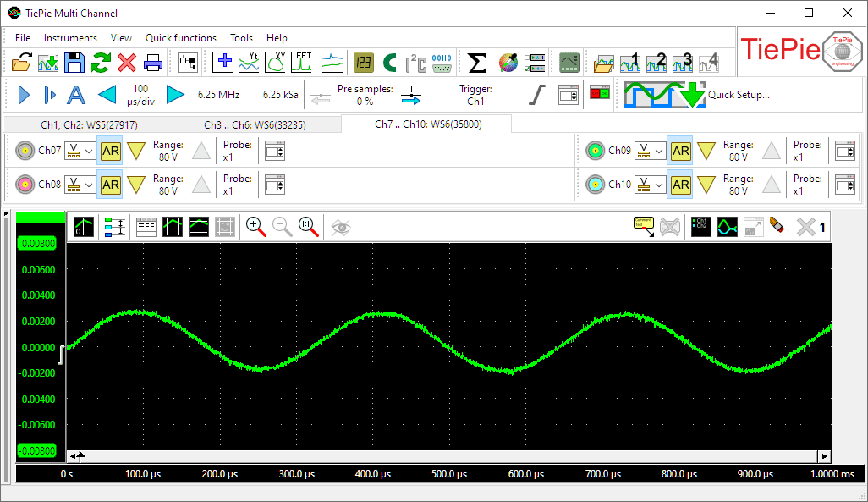Click the color wheel settings icon
This screenshot has width=868, height=502.
508,62
